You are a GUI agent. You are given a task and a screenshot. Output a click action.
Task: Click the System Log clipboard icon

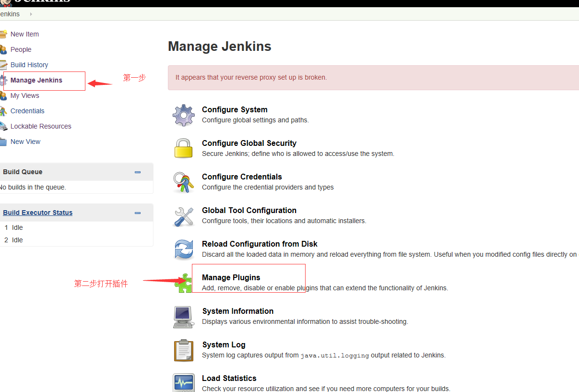[183, 350]
